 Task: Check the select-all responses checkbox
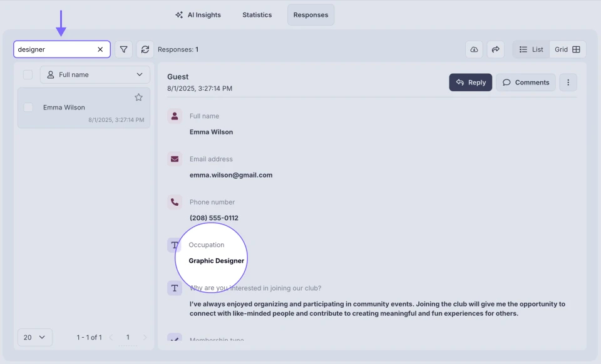point(28,74)
